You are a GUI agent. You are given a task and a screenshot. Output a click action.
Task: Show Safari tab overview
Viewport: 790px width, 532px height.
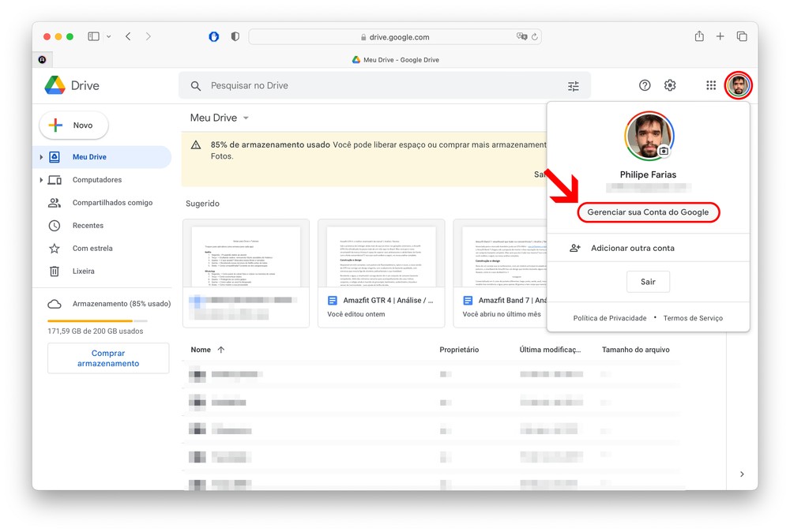pyautogui.click(x=742, y=36)
